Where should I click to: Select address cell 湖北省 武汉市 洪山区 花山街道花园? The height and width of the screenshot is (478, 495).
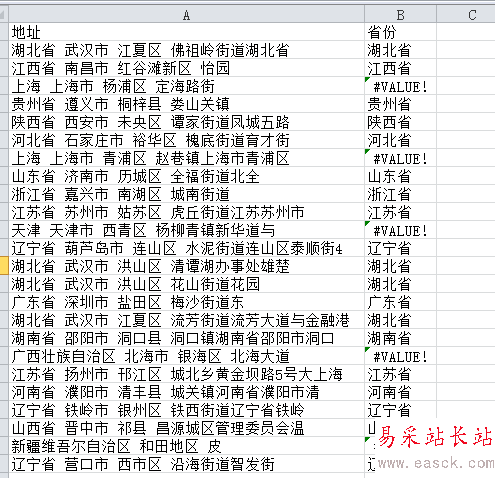[x=186, y=284]
